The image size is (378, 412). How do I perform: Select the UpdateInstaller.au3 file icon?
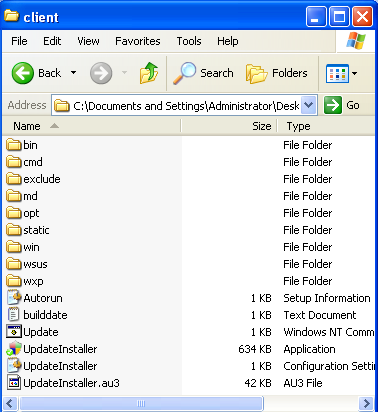(14, 383)
